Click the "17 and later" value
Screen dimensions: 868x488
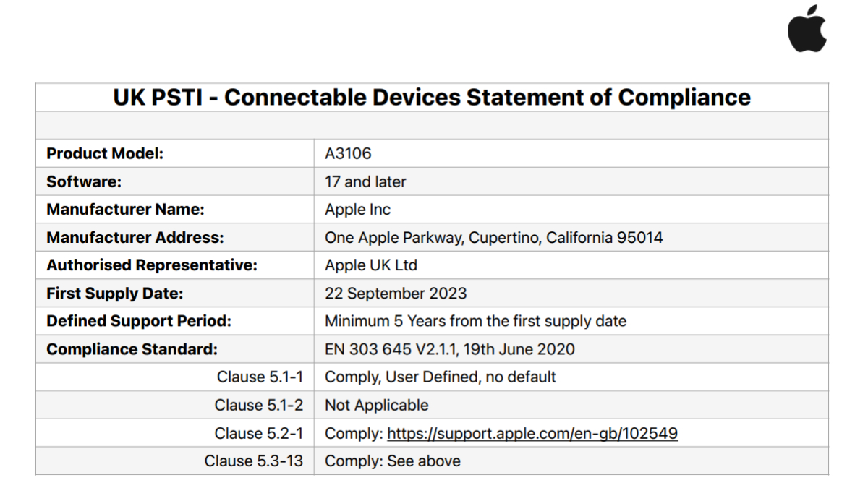tap(365, 181)
